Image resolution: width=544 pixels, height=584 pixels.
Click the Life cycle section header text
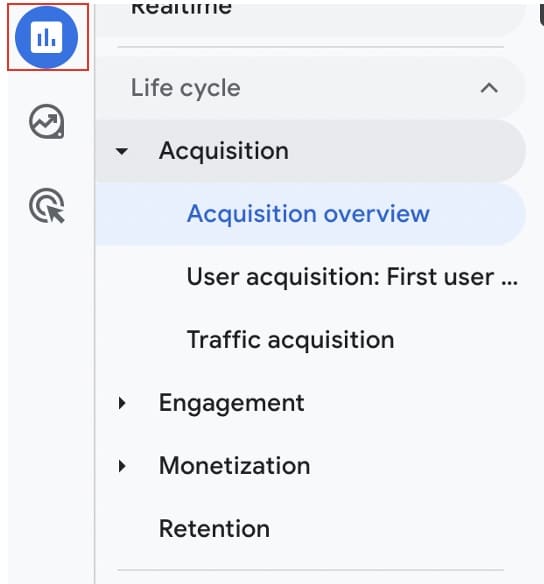point(185,88)
